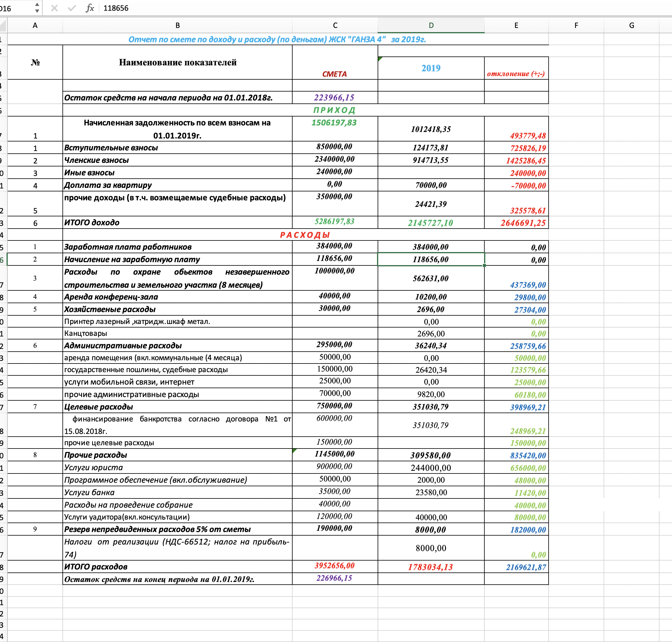
Task: Click cell 2646691,25
Action: (516, 222)
